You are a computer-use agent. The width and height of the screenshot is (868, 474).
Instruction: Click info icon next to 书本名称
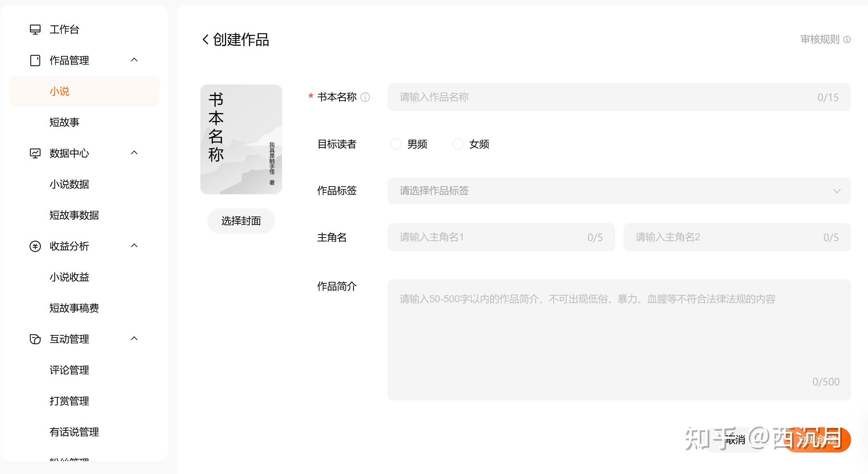pyautogui.click(x=366, y=97)
